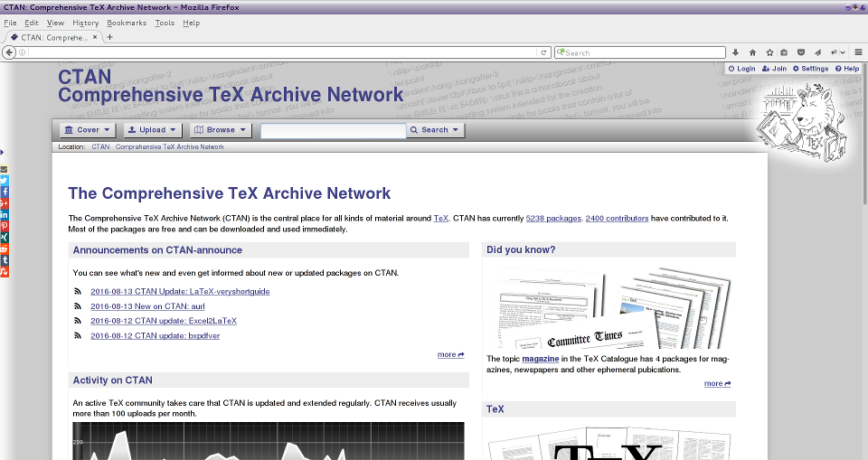Share page on Pinterest sidebar icon
This screenshot has height=460, width=868.
click(x=4, y=226)
